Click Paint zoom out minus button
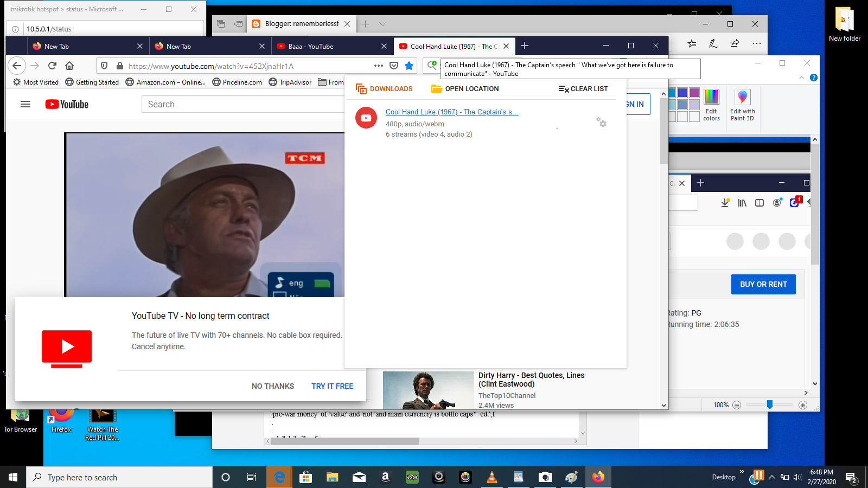 pyautogui.click(x=737, y=405)
